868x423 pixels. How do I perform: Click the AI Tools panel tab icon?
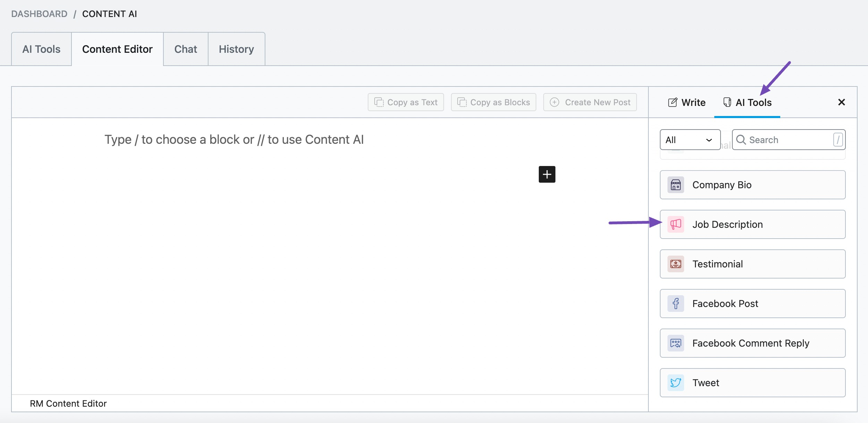(x=727, y=102)
